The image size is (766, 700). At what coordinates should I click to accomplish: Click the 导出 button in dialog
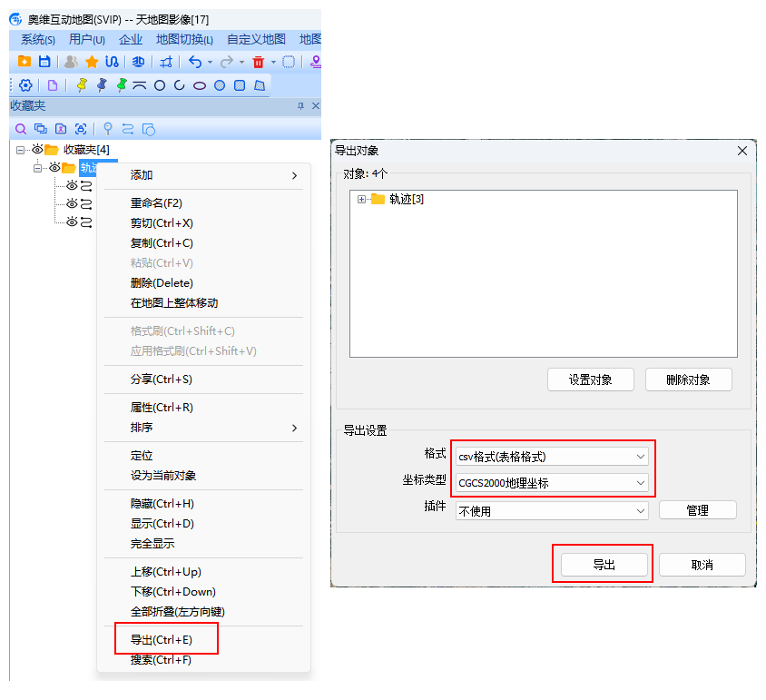pyautogui.click(x=604, y=565)
